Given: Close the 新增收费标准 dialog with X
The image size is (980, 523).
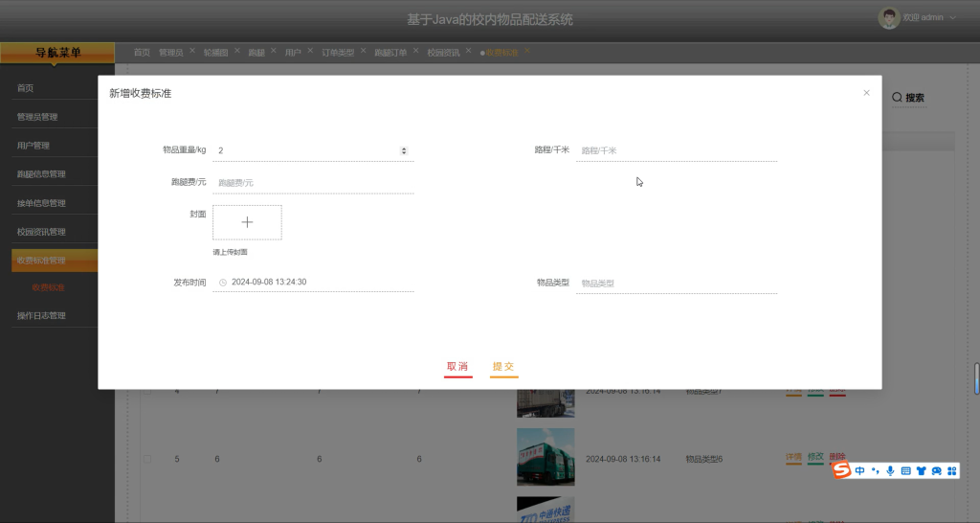Looking at the screenshot, I should tap(866, 93).
